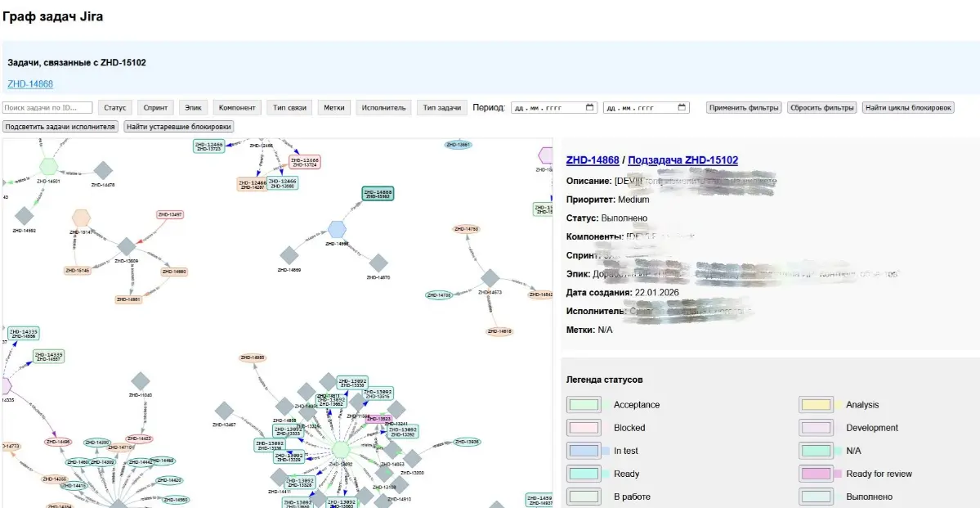Click the gray diamond node ZHD-14870
The width and height of the screenshot is (980, 508).
[x=378, y=263]
